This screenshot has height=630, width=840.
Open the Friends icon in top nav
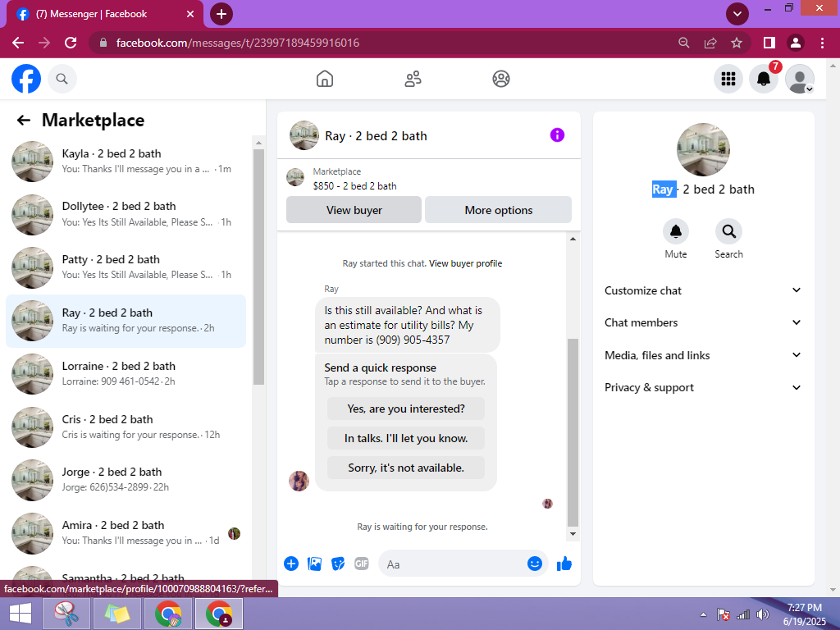click(413, 79)
